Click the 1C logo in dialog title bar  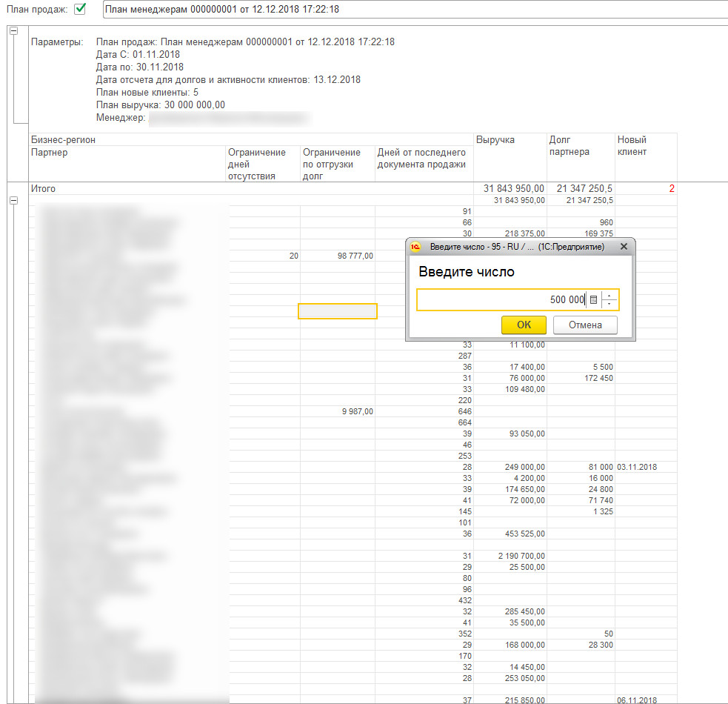click(x=416, y=246)
